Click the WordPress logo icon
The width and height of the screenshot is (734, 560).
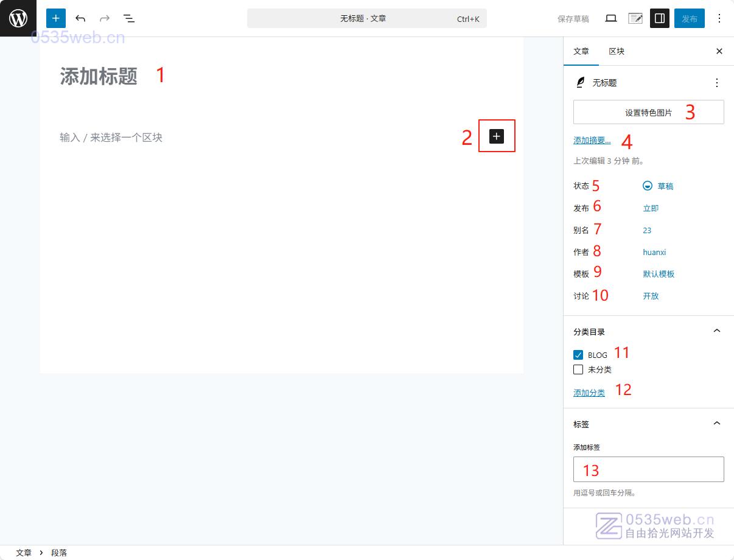click(x=18, y=18)
